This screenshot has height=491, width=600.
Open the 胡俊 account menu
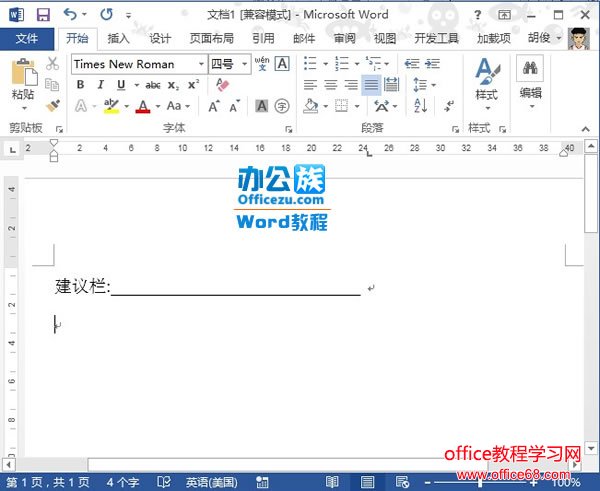544,38
